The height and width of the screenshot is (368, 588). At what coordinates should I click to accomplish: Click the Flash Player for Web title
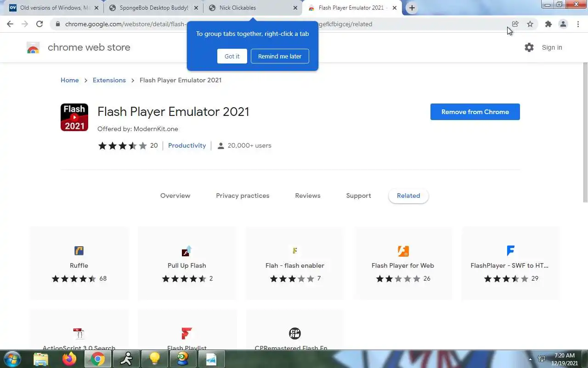pos(403,265)
